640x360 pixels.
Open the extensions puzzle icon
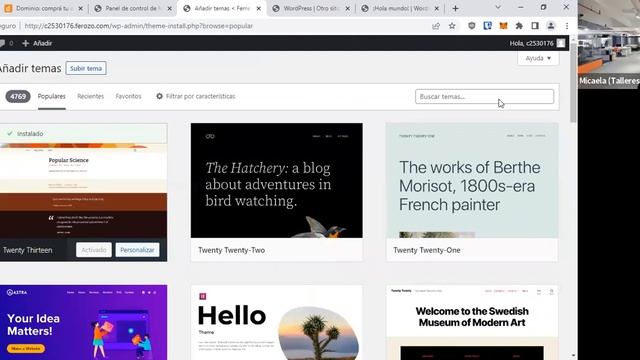519,26
